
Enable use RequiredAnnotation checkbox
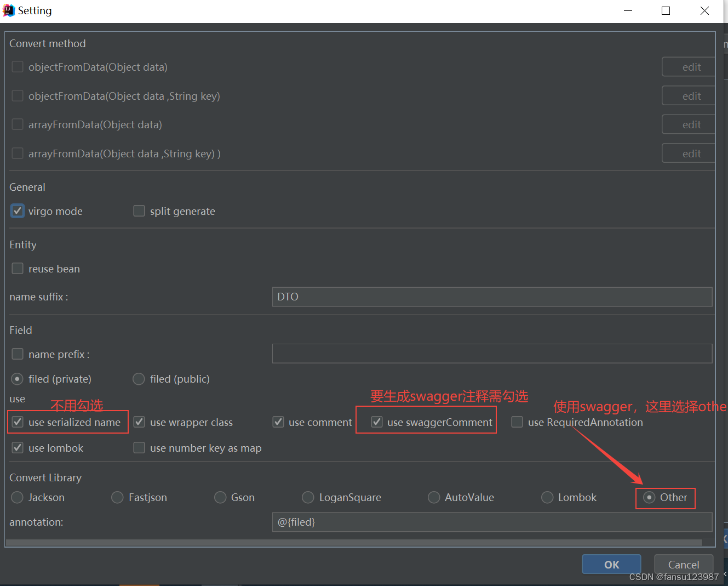(x=517, y=422)
